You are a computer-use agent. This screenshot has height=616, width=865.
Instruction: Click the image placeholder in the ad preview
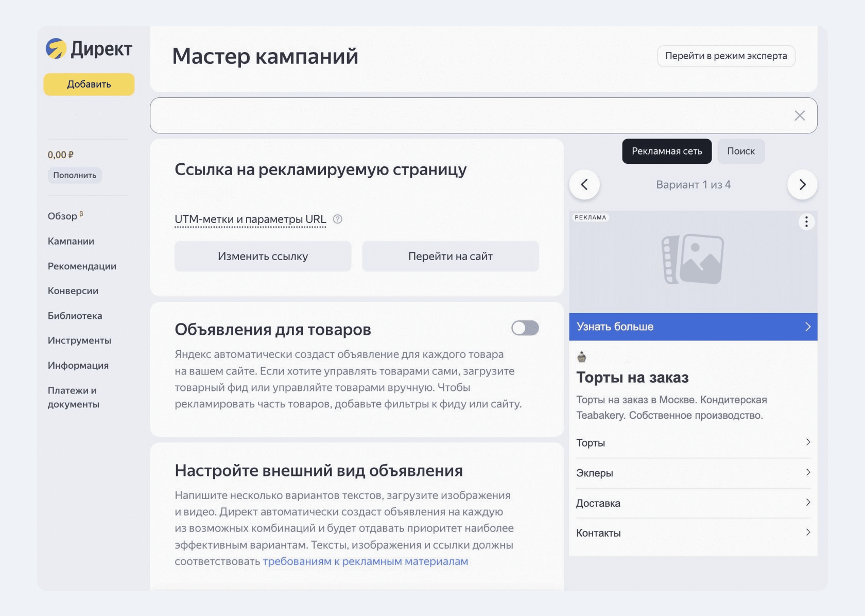pyautogui.click(x=693, y=259)
